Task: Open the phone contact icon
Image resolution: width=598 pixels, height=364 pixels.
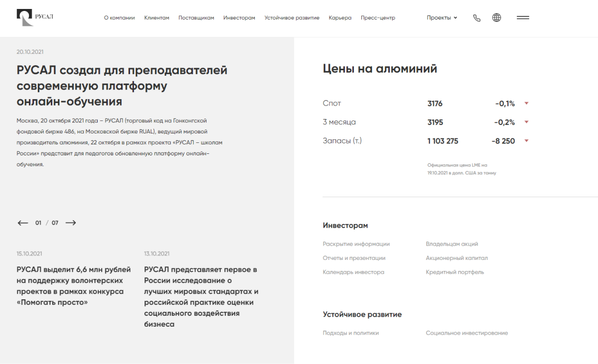Action: click(x=477, y=18)
